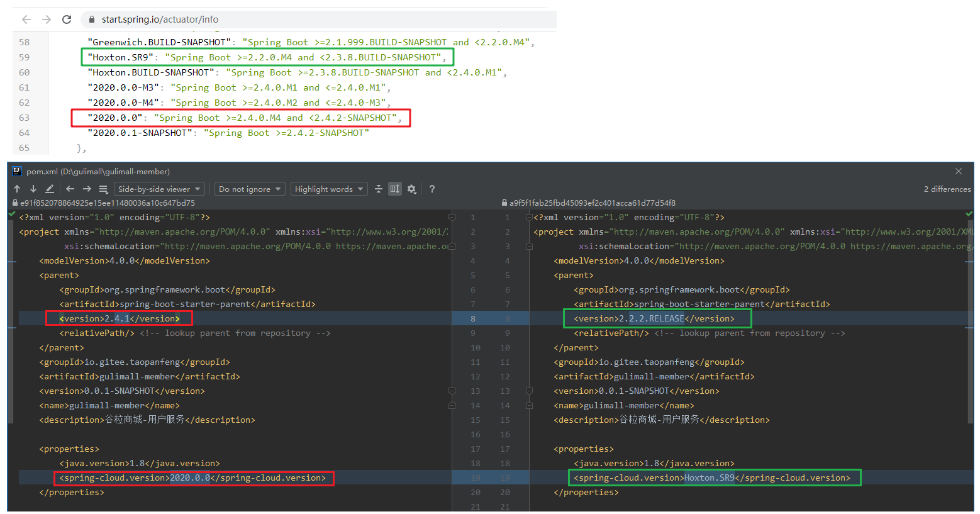The width and height of the screenshot is (980, 514).
Task: Click browser back arrow
Action: [26, 20]
